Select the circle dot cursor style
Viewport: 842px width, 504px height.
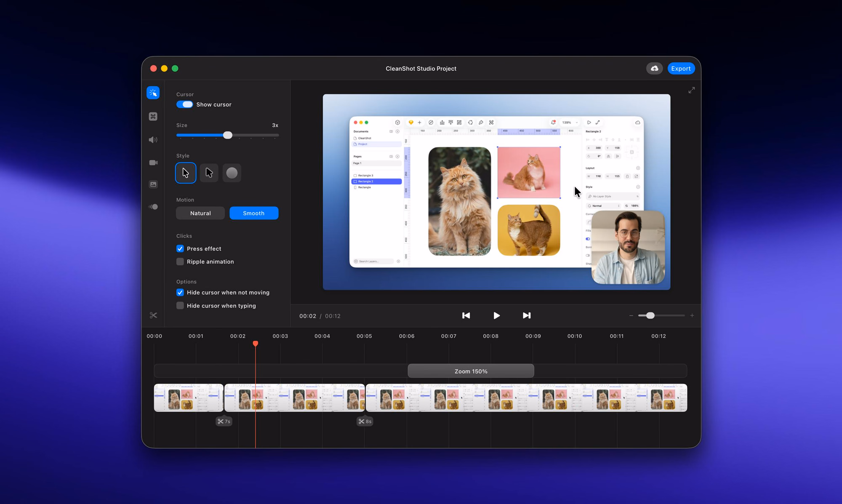coord(232,173)
